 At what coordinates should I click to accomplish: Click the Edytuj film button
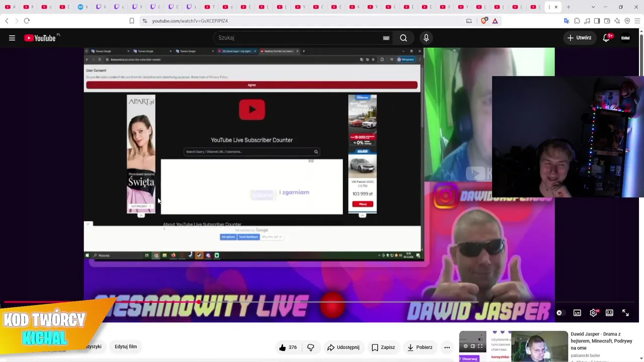(x=126, y=346)
